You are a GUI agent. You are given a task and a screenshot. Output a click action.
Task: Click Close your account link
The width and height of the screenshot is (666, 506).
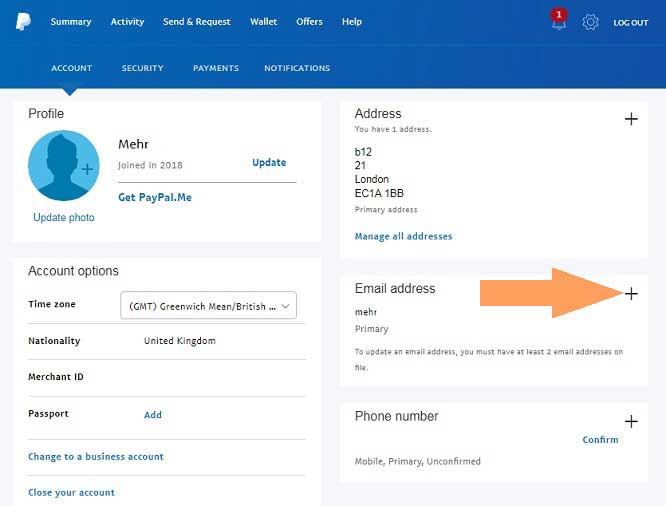[71, 493]
